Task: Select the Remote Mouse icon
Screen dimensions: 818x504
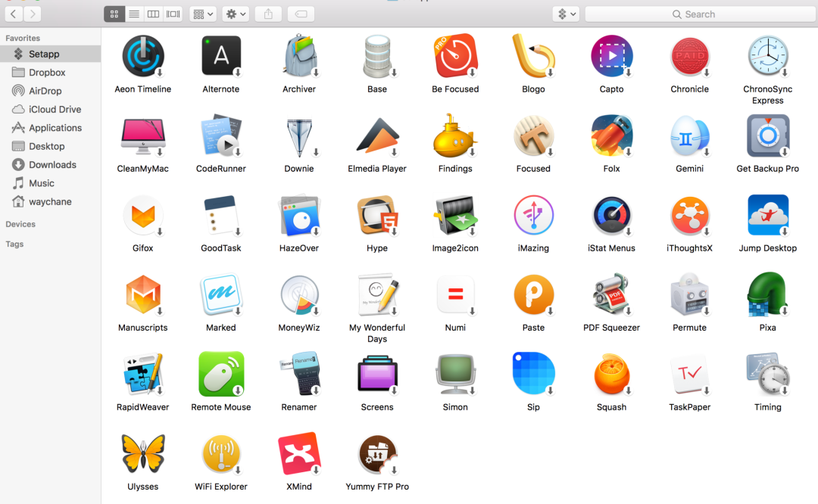Action: click(x=221, y=374)
